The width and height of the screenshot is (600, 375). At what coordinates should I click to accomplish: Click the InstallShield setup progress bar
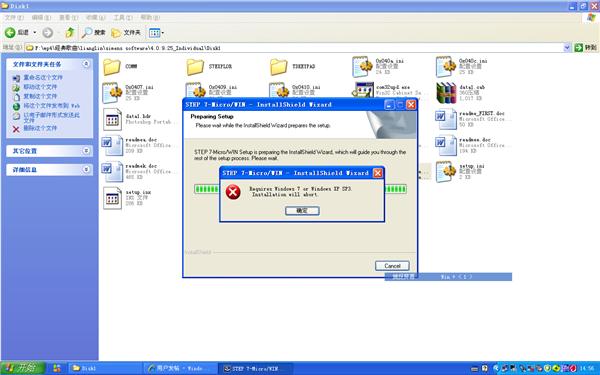pos(300,189)
